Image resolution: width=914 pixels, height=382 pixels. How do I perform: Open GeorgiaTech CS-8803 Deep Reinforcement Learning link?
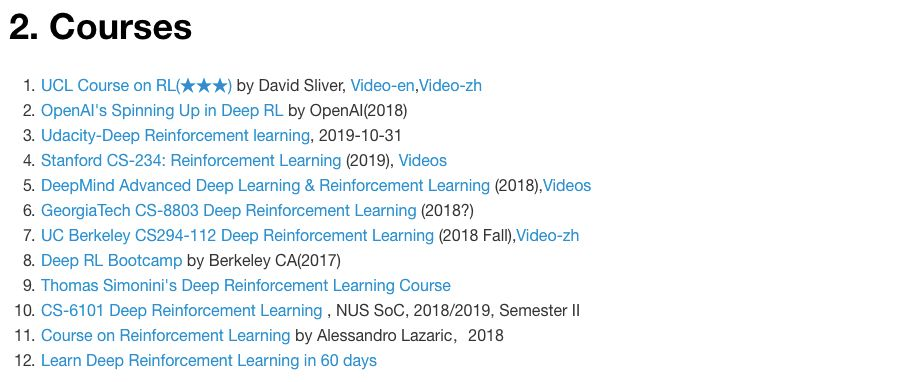(228, 211)
